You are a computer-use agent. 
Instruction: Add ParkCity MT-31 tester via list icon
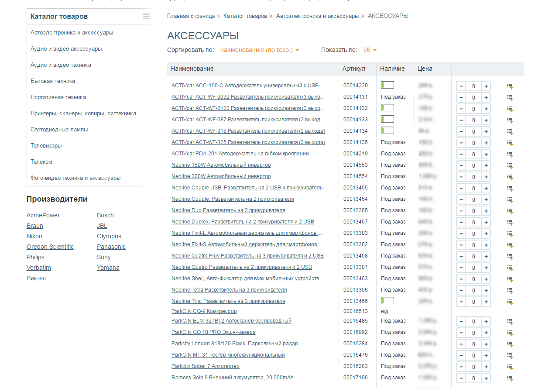(x=510, y=356)
